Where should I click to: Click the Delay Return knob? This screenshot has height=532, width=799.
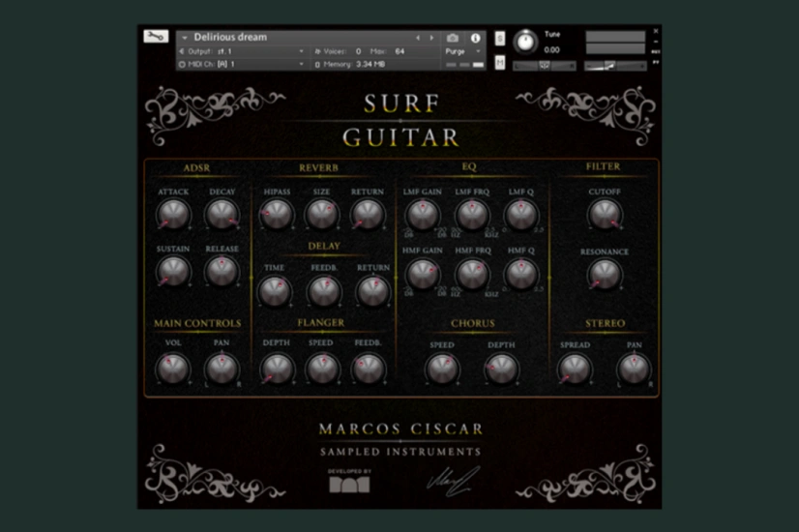click(x=373, y=291)
